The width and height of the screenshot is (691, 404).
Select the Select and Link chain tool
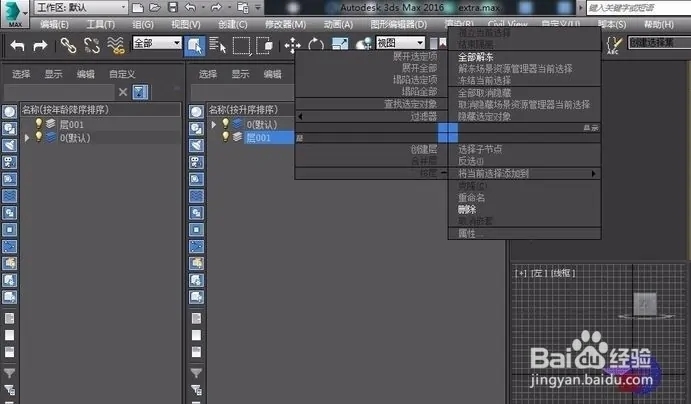pos(68,45)
